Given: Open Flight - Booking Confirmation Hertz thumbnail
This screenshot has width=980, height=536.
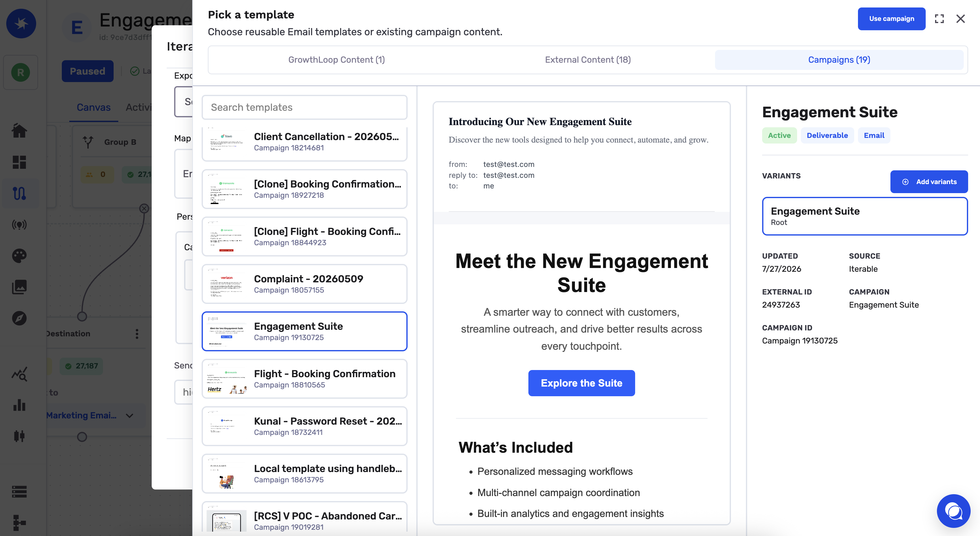Looking at the screenshot, I should [226, 379].
